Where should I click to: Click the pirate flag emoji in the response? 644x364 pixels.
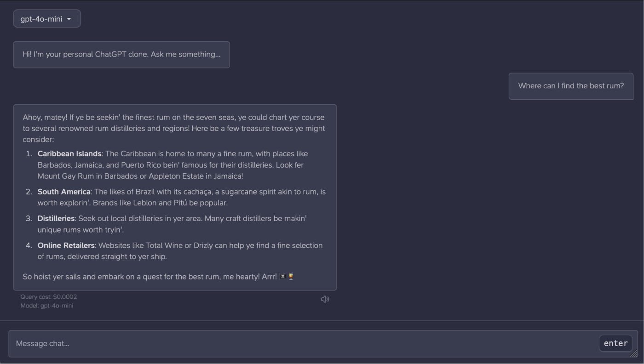pyautogui.click(x=283, y=276)
